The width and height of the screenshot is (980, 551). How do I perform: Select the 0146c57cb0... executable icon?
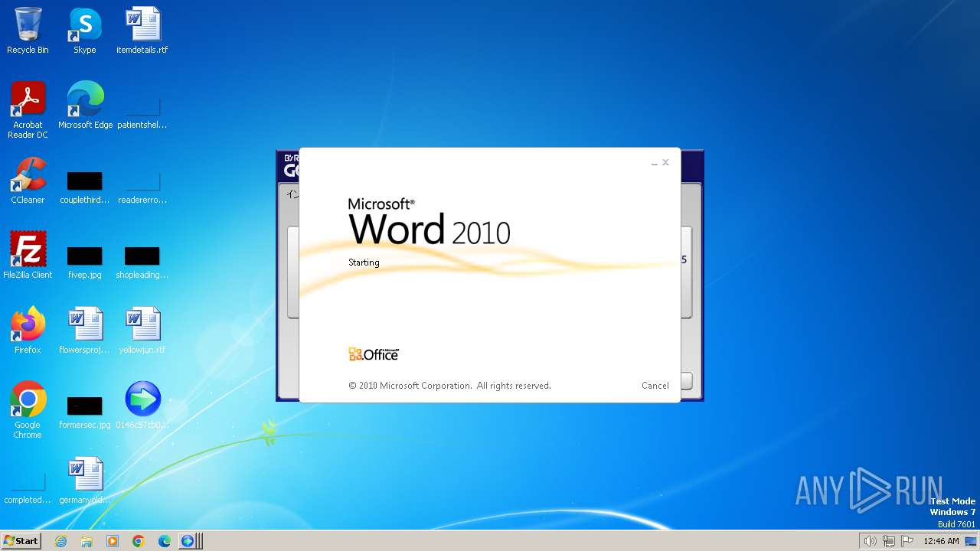pyautogui.click(x=142, y=406)
